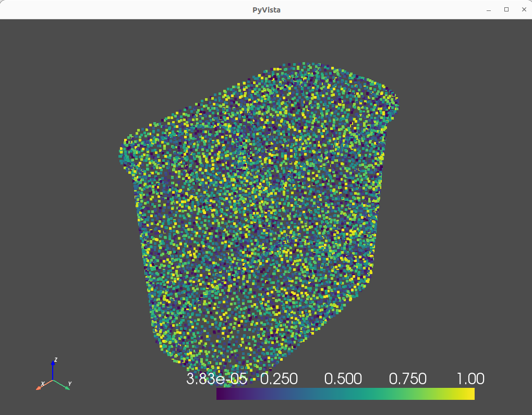Click the Z axis arrow on orientation widget

pyautogui.click(x=53, y=363)
